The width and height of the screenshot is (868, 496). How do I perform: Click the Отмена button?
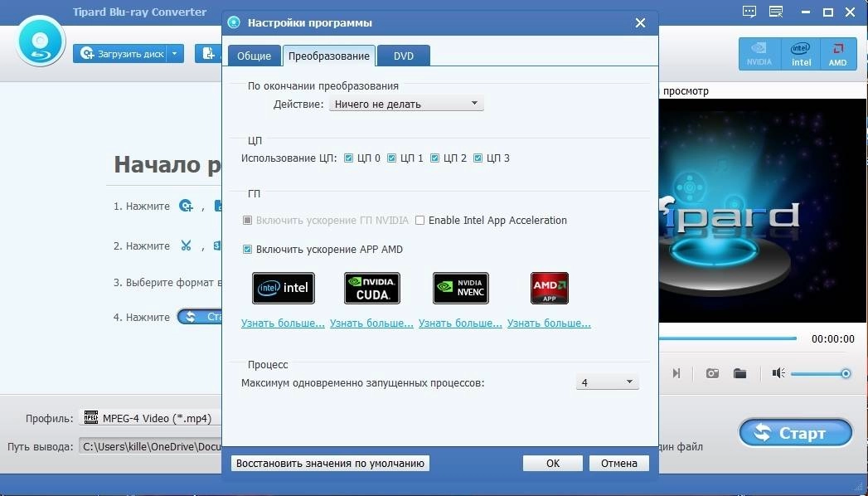coord(619,464)
